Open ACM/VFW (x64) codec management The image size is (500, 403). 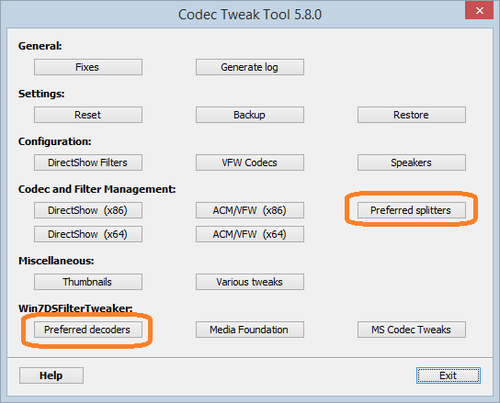[x=250, y=234]
